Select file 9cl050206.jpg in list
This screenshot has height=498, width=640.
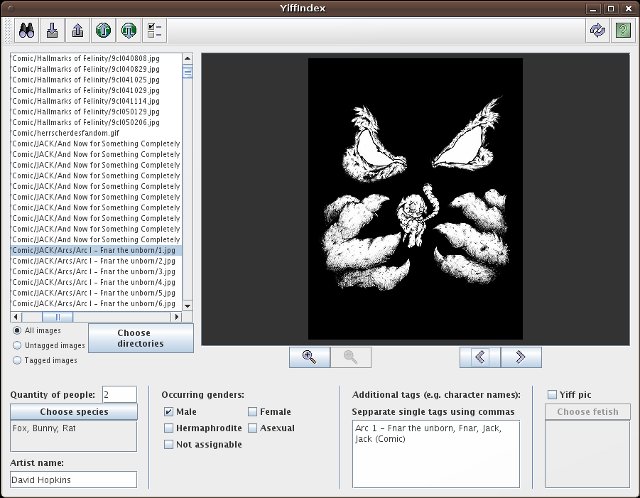(x=96, y=122)
